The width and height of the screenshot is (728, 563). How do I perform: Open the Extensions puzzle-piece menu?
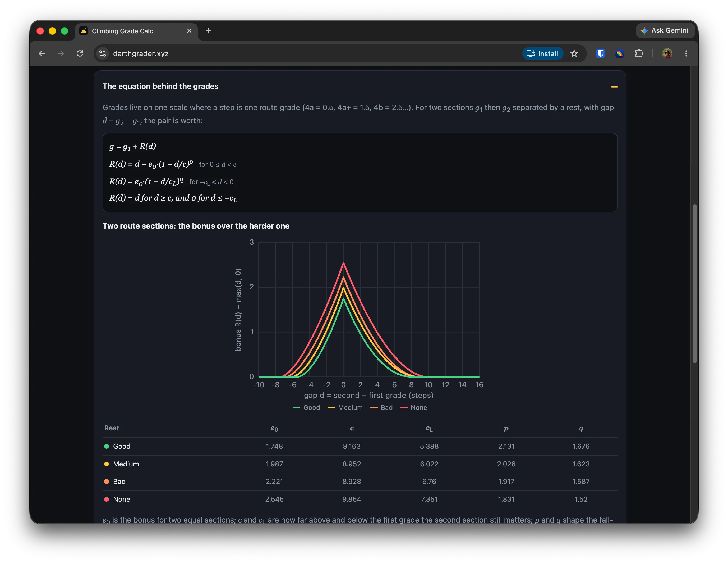639,53
